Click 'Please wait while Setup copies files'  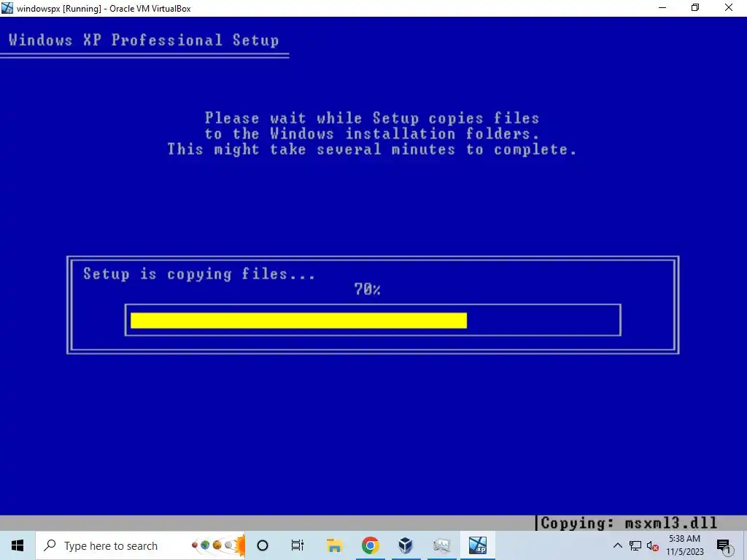[372, 118]
